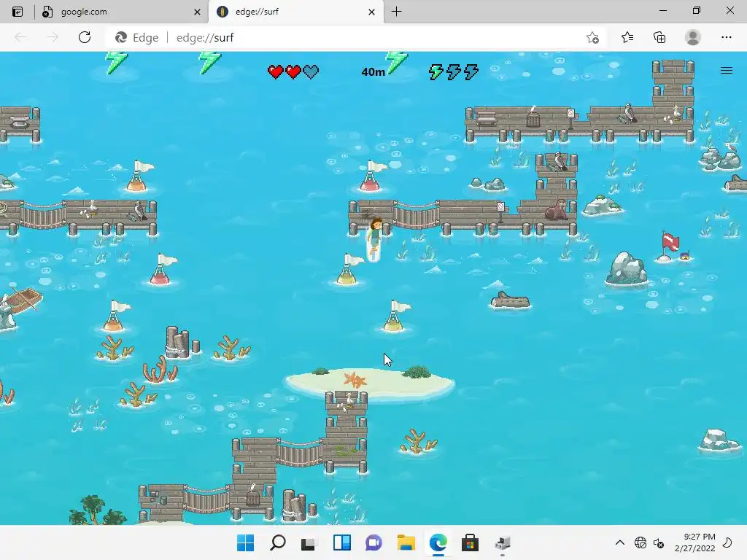Open a new tab

(x=396, y=12)
